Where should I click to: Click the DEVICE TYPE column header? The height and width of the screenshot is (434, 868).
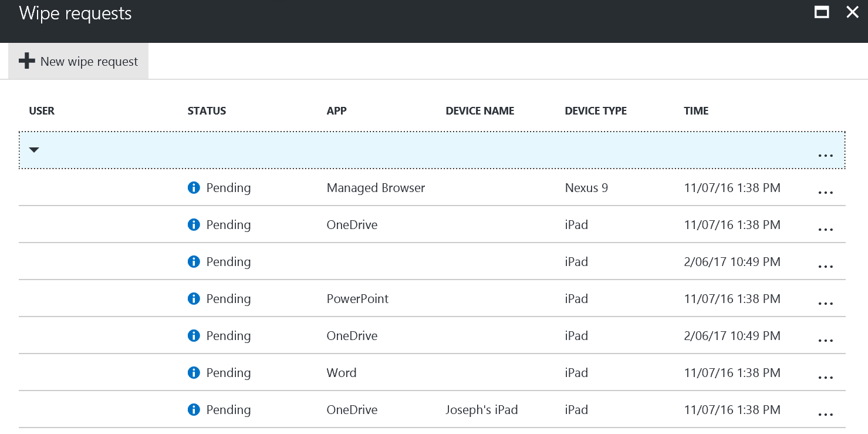(x=596, y=110)
